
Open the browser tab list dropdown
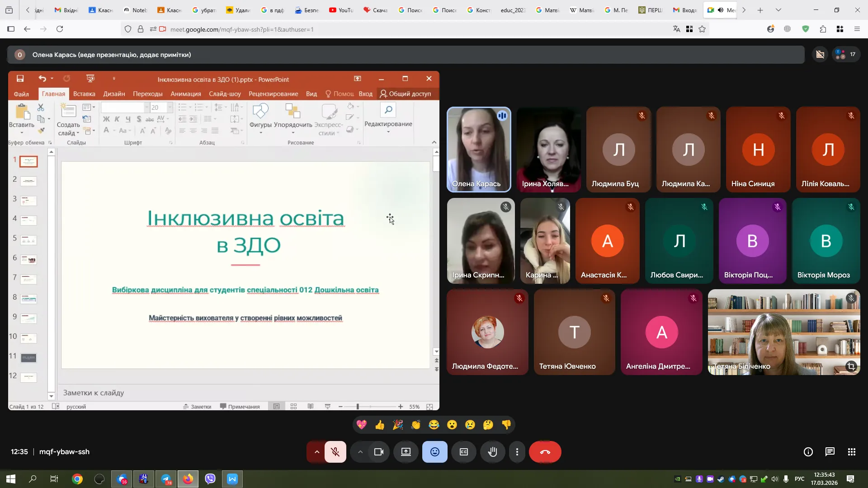tap(778, 10)
